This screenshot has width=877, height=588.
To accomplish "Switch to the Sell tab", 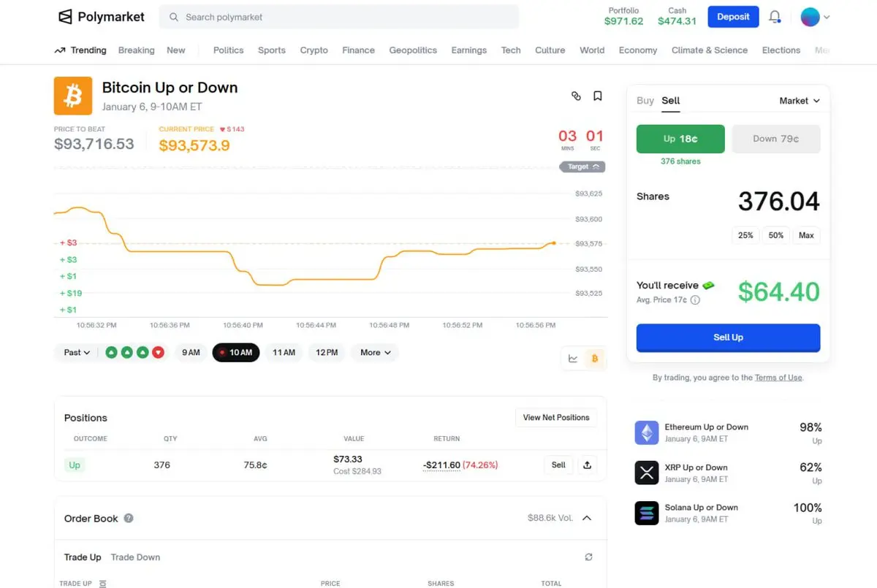I will (x=671, y=101).
